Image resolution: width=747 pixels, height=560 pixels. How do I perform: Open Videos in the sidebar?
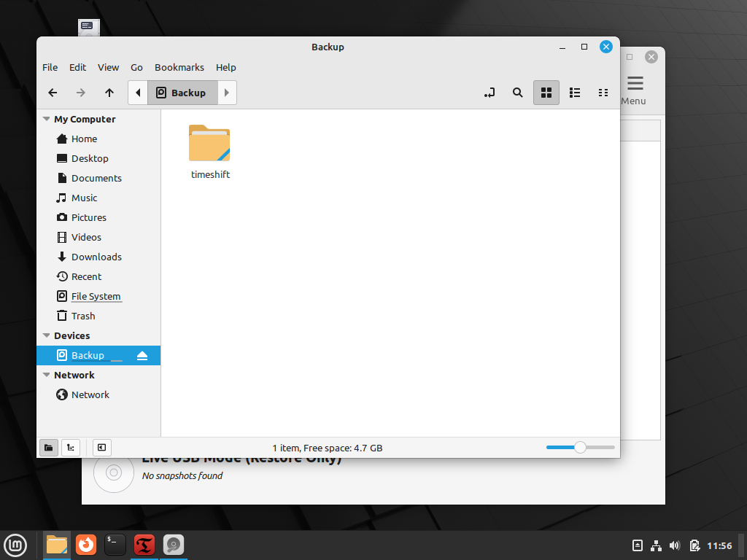tap(98, 237)
